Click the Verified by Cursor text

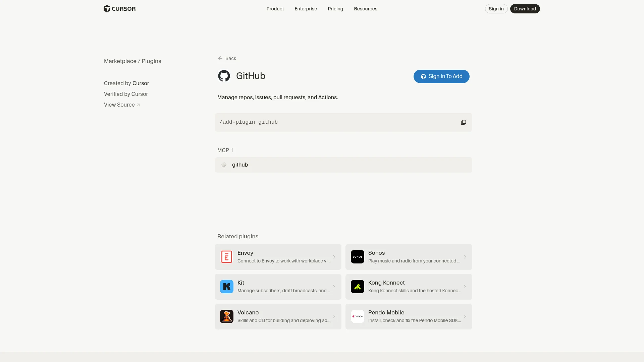pos(126,94)
